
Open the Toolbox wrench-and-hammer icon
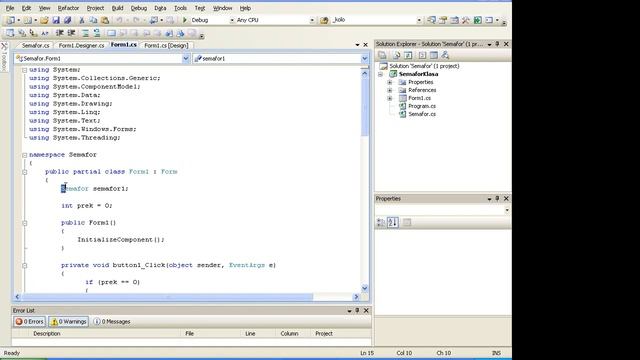[x=466, y=20]
